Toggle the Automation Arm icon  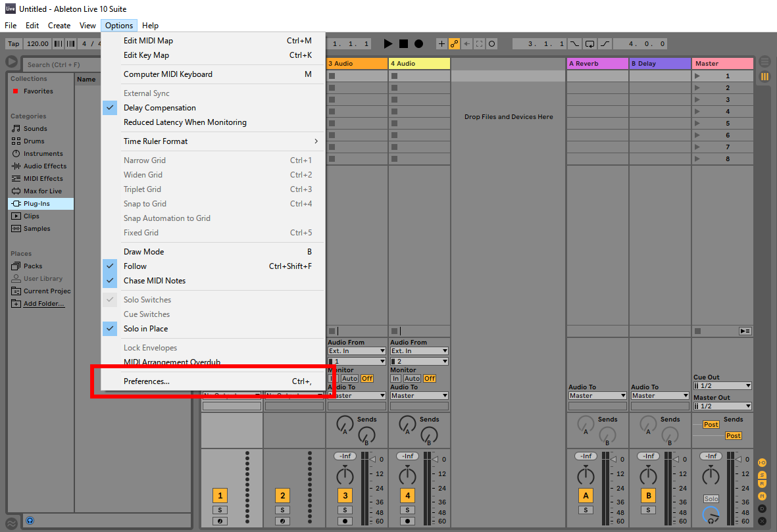click(454, 43)
